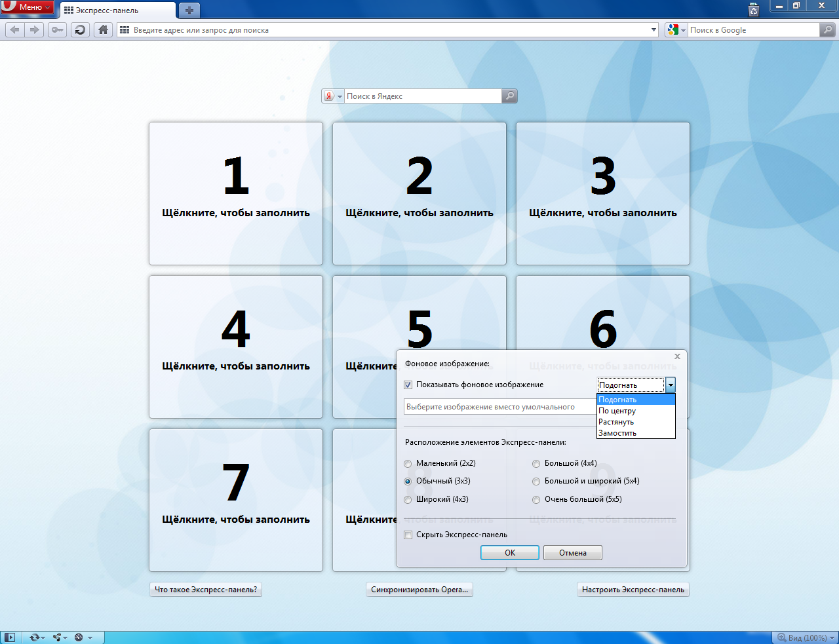Open the Вид (100%) zoom control
This screenshot has height=644, width=839.
[806, 637]
